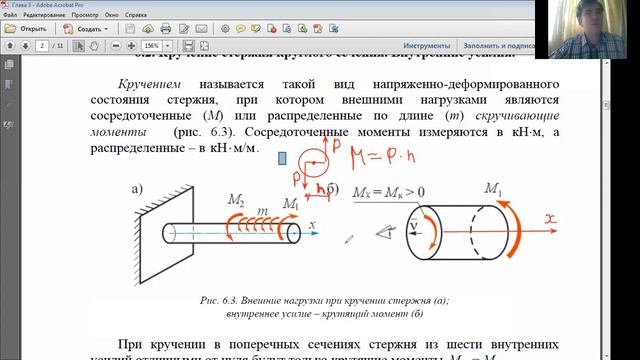Viewport: 640px width, 360px height.
Task: Click the green arrow export document icon
Action: click(302, 29)
